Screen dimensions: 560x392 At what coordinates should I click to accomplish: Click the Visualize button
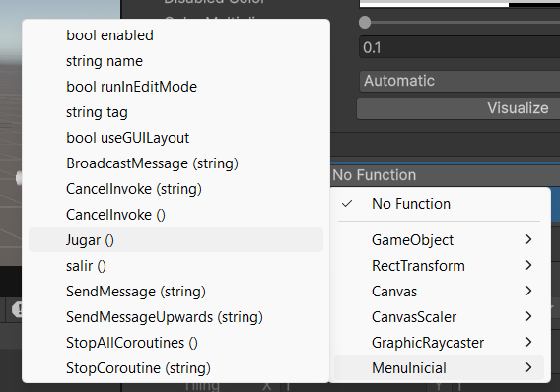click(458, 108)
